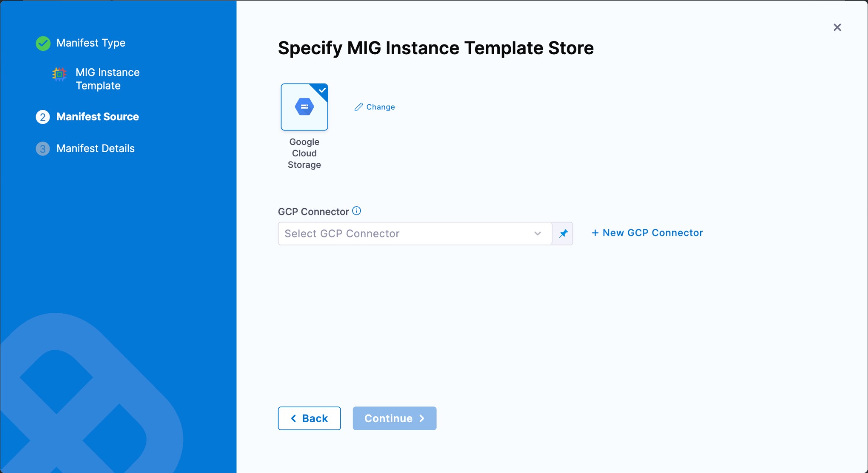Go to the Manifest Source step
This screenshot has width=868, height=473.
click(x=97, y=117)
